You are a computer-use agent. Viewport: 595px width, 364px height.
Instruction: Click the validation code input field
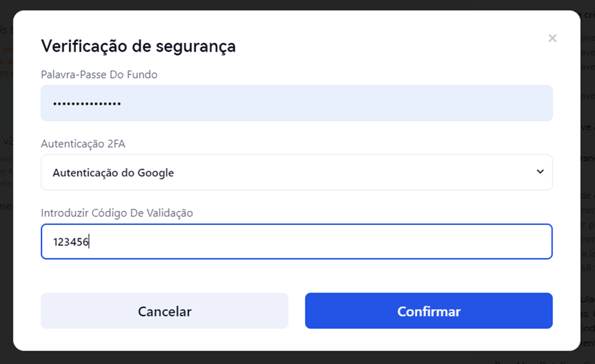coord(296,242)
